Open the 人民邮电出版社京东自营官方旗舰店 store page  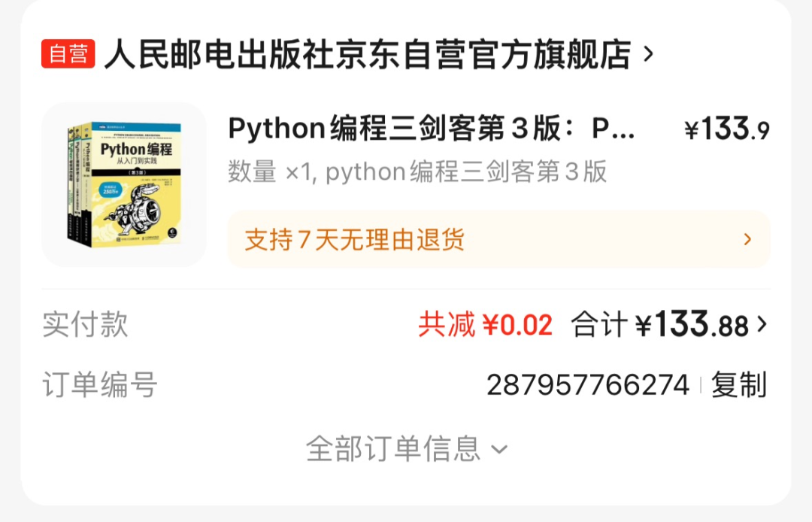(x=367, y=54)
